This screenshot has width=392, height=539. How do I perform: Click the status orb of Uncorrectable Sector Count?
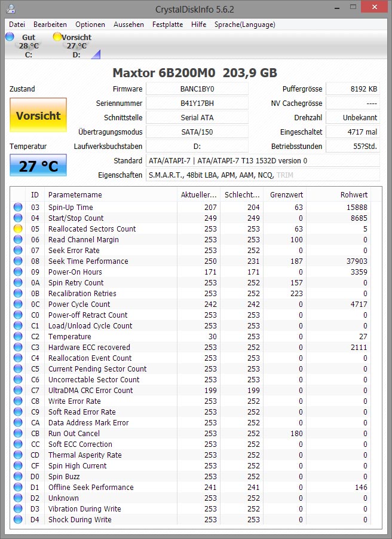[18, 379]
